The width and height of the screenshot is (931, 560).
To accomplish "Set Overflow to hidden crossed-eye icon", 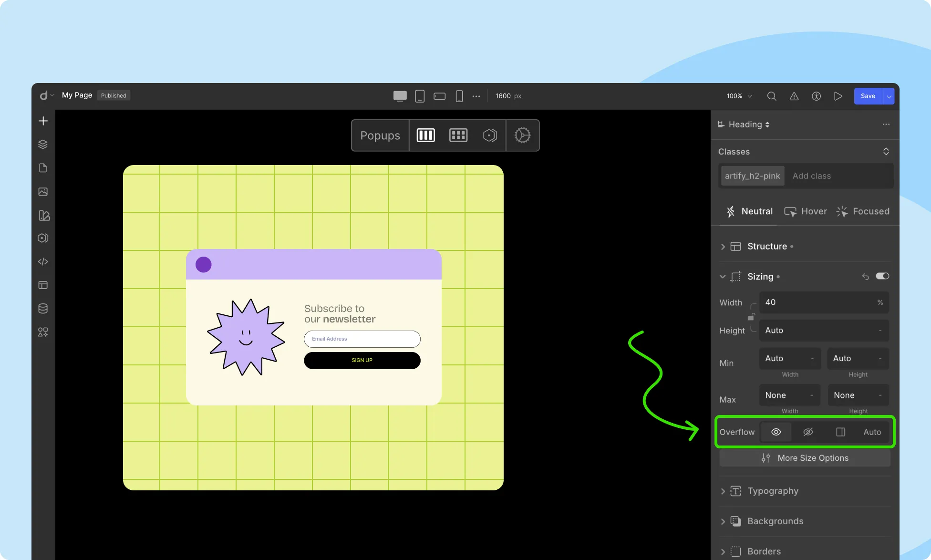I will [808, 432].
